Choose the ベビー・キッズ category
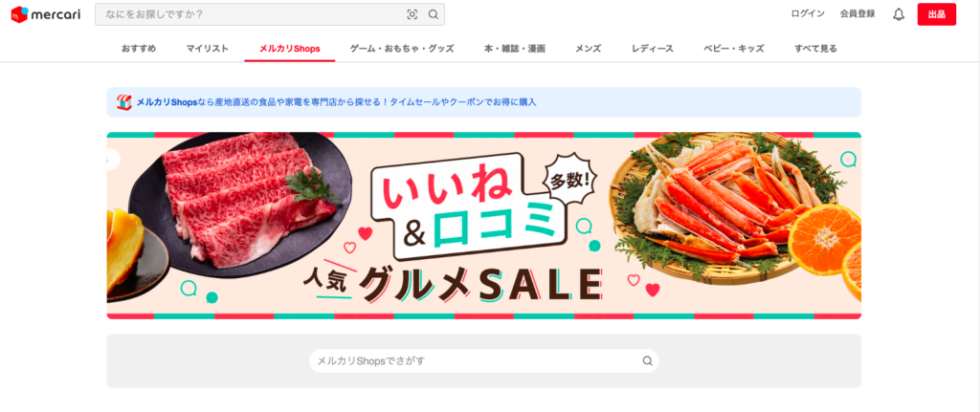This screenshot has width=980, height=412. 734,48
